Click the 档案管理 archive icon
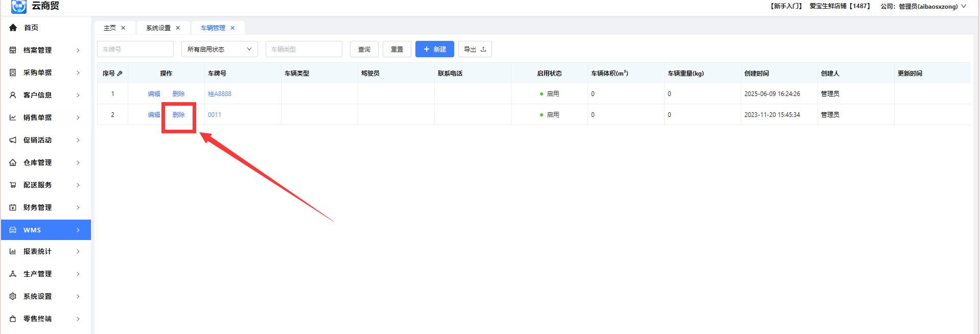The image size is (980, 334). [x=13, y=50]
